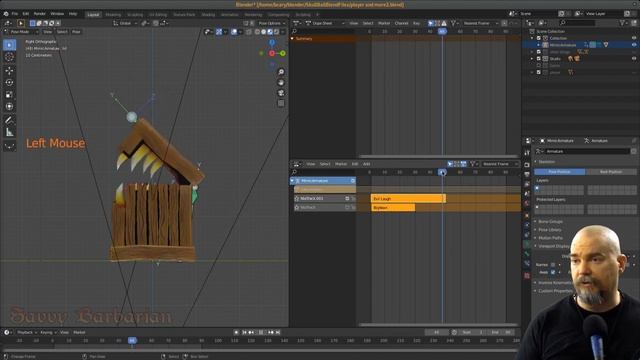Open the Dope Sheet editor mode dropdown
Image resolution: width=640 pixels, height=360 pixels.
[x=324, y=23]
